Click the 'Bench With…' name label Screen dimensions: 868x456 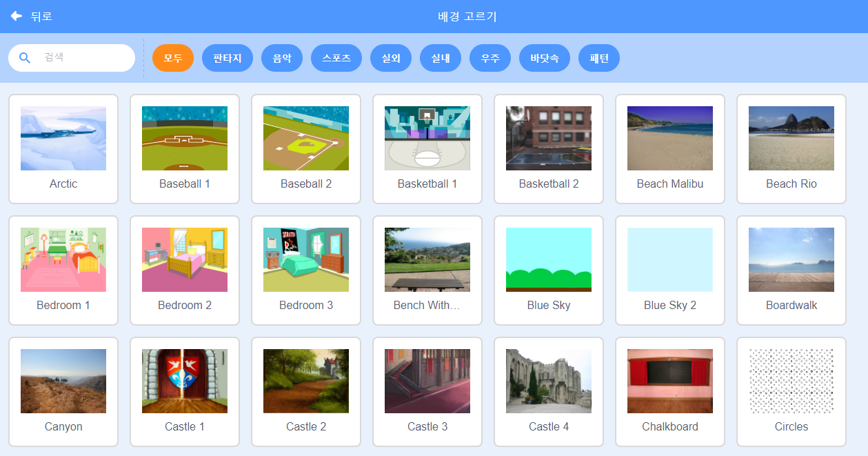427,305
